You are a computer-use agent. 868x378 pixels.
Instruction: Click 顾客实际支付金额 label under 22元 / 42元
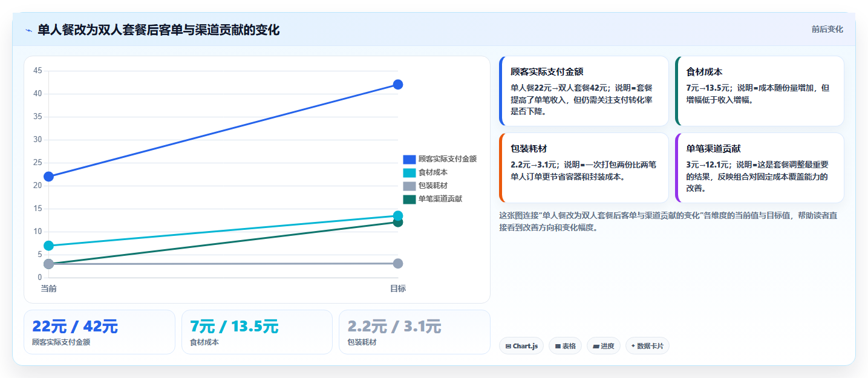click(x=61, y=342)
